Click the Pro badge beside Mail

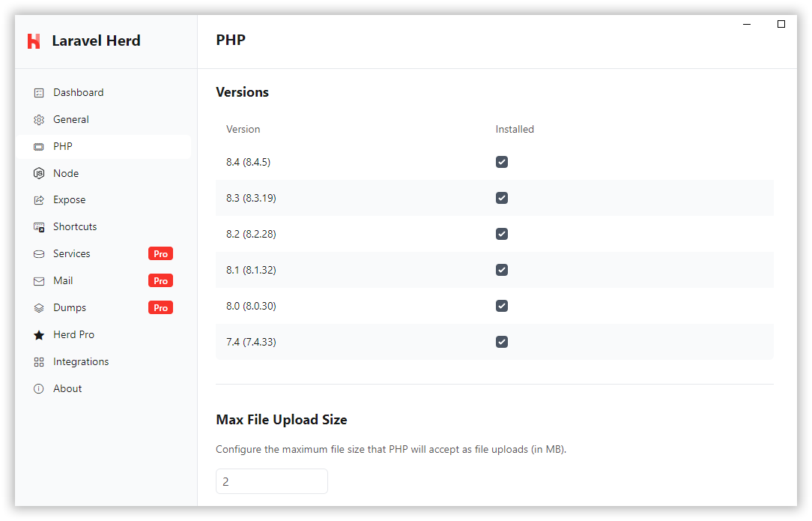pyautogui.click(x=160, y=280)
